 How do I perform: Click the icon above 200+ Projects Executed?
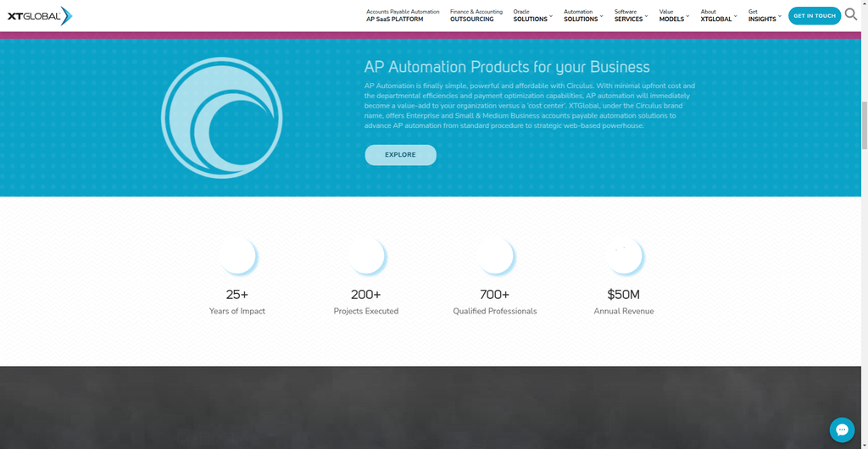click(x=366, y=256)
